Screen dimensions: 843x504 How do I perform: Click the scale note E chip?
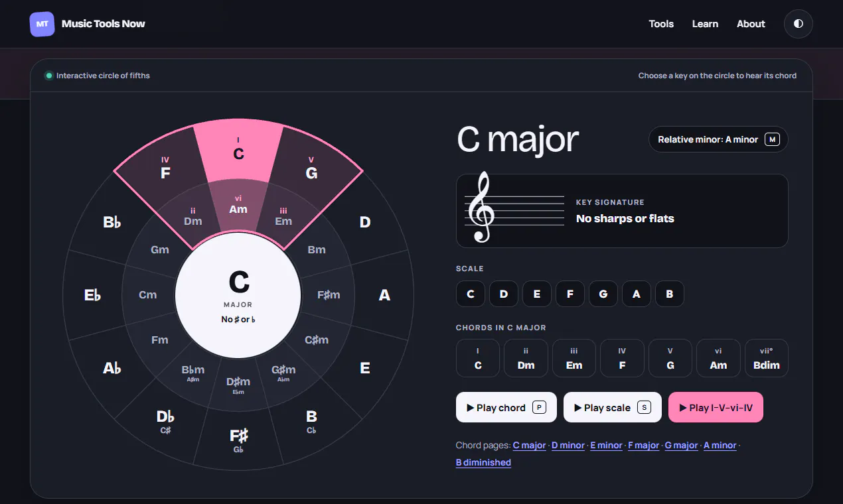537,294
